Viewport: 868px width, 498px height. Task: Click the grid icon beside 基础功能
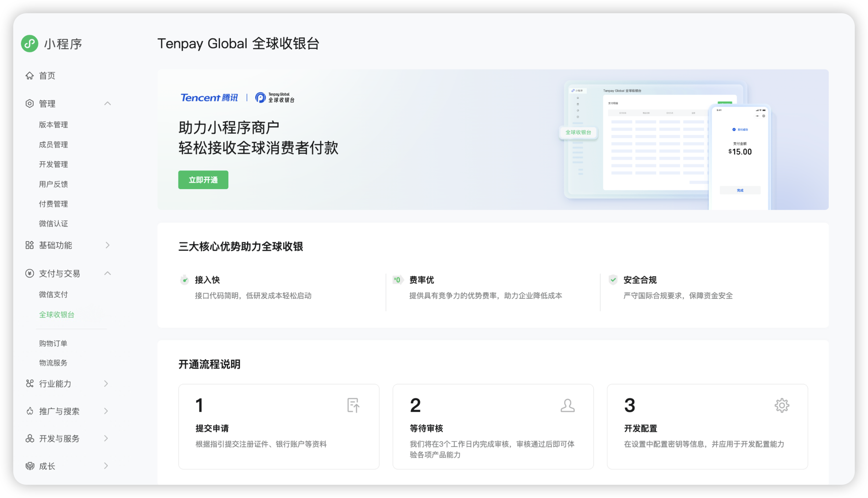click(29, 245)
